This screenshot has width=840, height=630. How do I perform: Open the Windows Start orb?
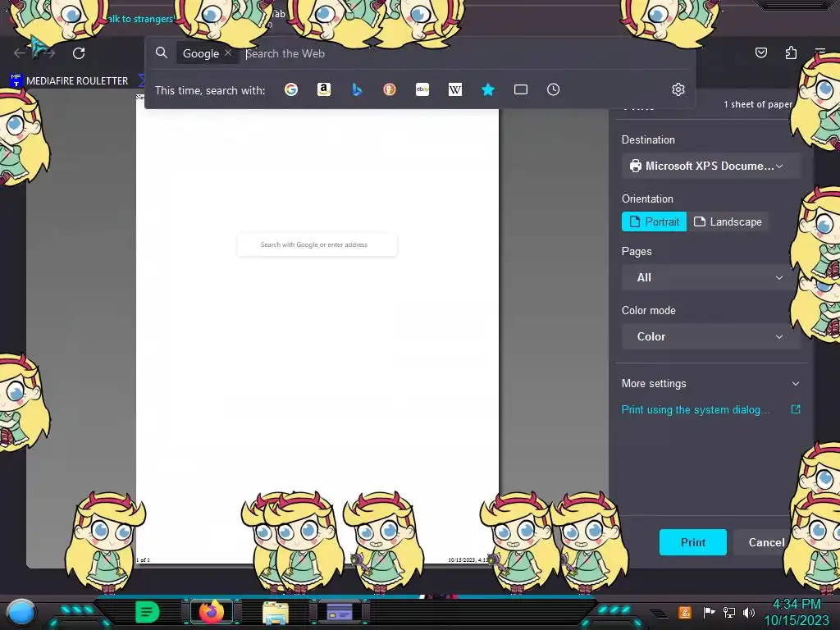21,612
